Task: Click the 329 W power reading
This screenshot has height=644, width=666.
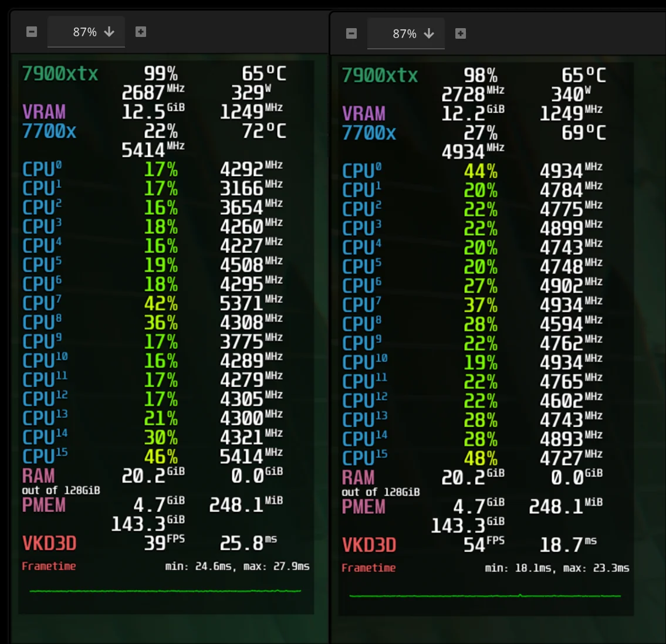Action: click(251, 92)
